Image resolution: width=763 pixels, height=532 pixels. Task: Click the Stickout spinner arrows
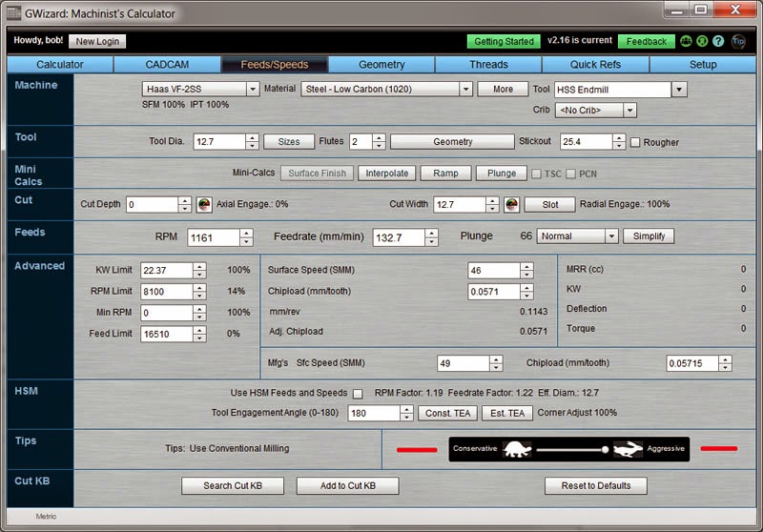[619, 141]
